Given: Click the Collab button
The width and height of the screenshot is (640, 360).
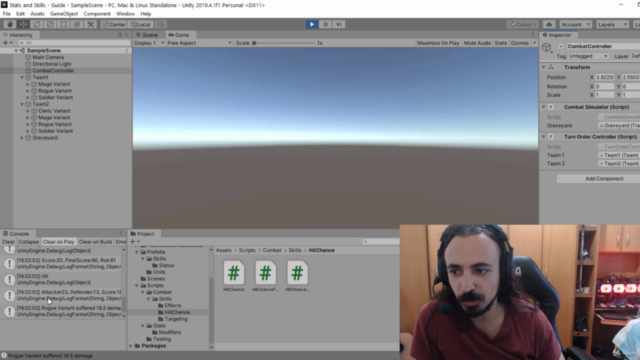Looking at the screenshot, I should [523, 24].
